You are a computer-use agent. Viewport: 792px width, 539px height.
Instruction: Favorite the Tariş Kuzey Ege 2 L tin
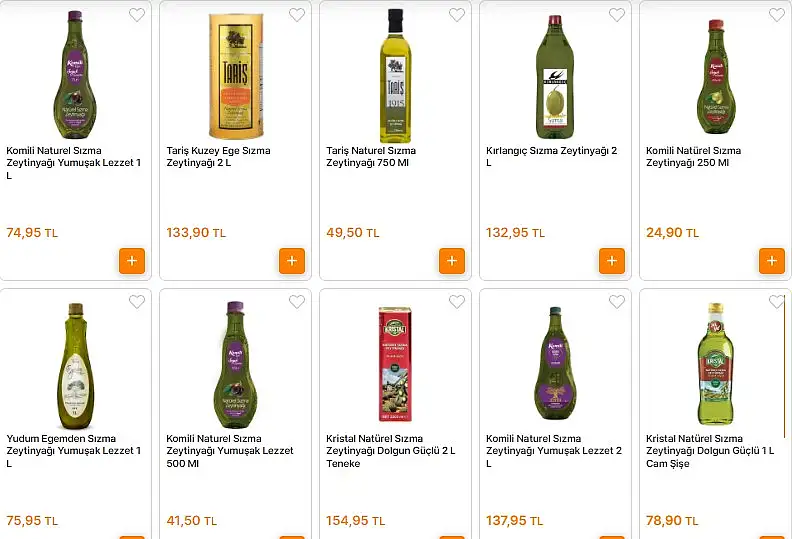[x=297, y=15]
